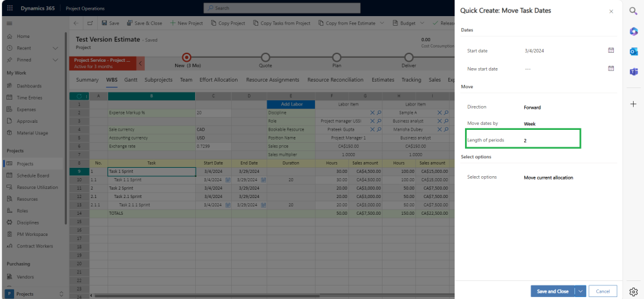
Task: Open calendar for Task 1.1 Sprint end date
Action: [263, 179]
